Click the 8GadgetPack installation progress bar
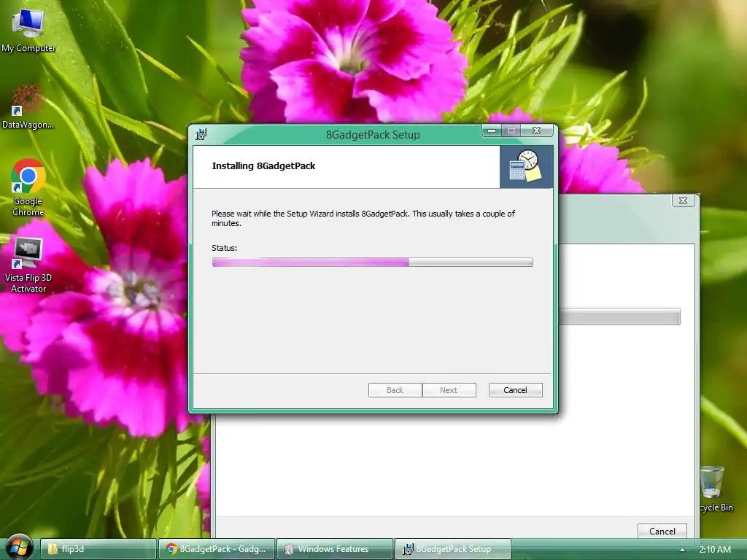 click(x=373, y=262)
